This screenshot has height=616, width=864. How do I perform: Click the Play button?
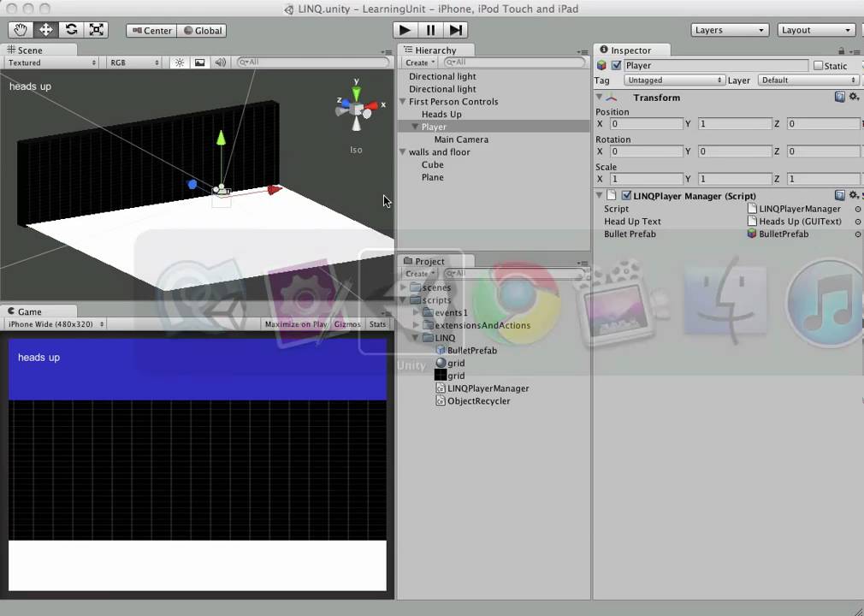click(x=405, y=30)
